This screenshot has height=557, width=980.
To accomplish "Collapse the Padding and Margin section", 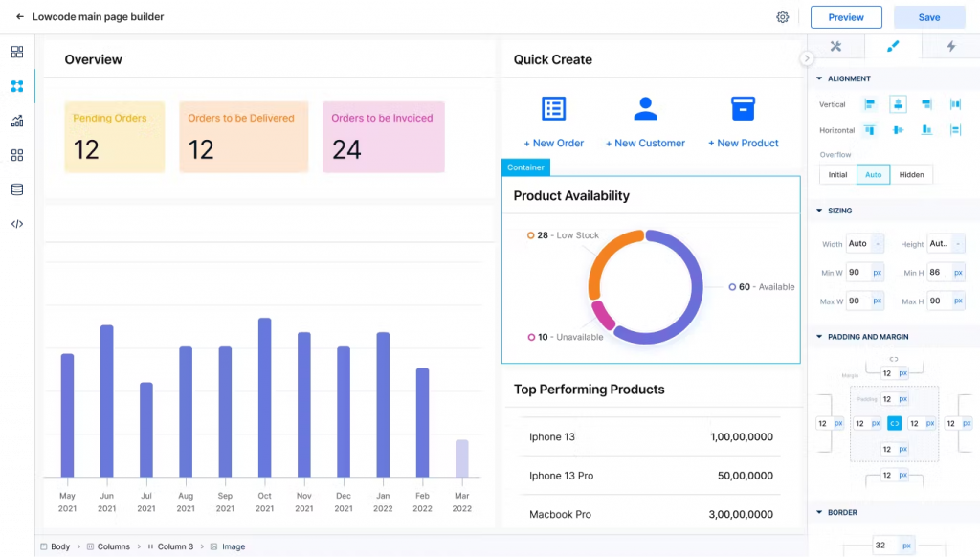I will click(x=819, y=337).
